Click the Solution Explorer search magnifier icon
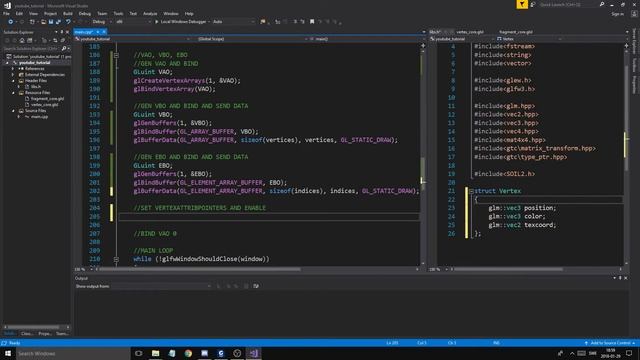640x360 pixels. coord(64,49)
